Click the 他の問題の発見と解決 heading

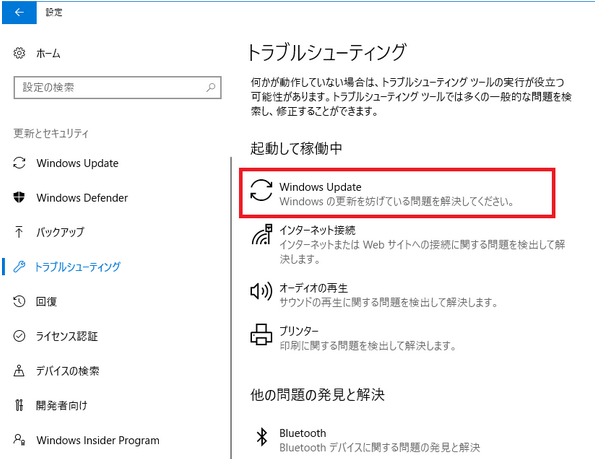318,395
